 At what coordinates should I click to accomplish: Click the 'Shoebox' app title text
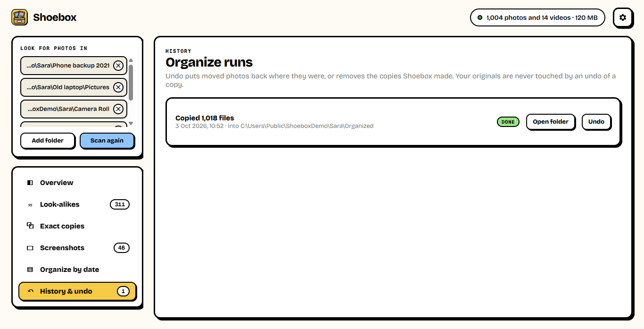point(55,17)
